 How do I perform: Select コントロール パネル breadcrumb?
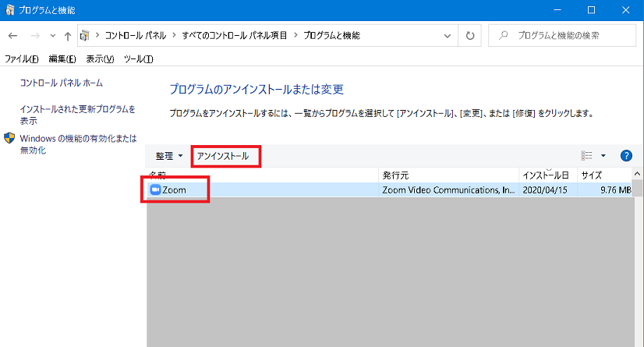point(136,36)
